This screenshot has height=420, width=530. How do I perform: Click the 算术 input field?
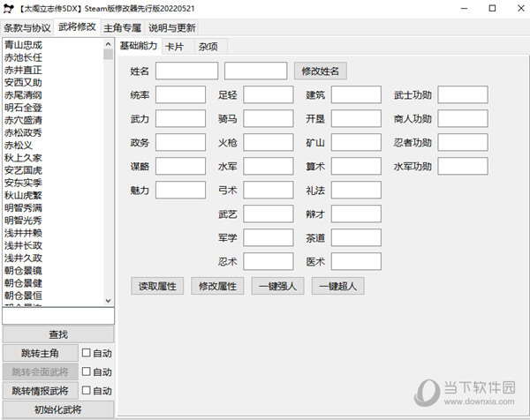356,166
